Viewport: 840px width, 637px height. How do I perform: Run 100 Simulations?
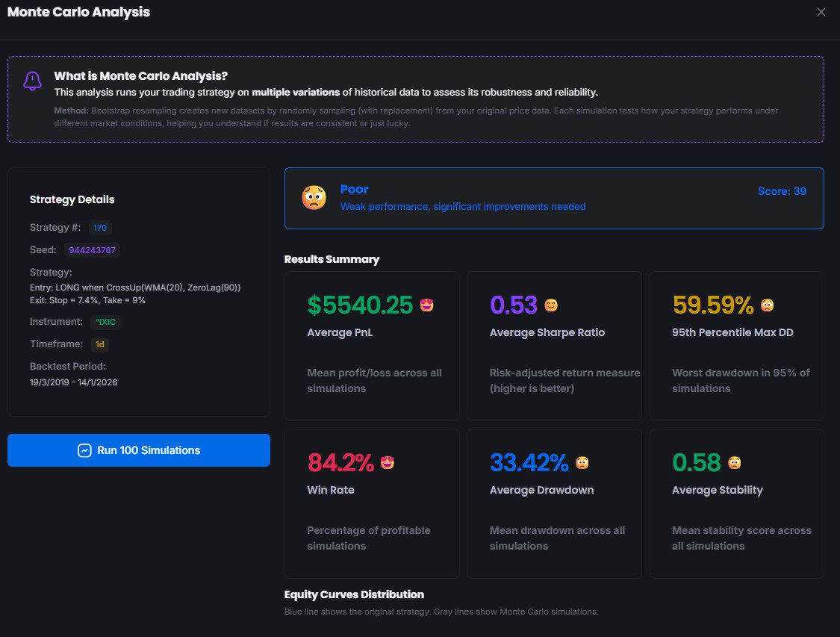coord(139,450)
